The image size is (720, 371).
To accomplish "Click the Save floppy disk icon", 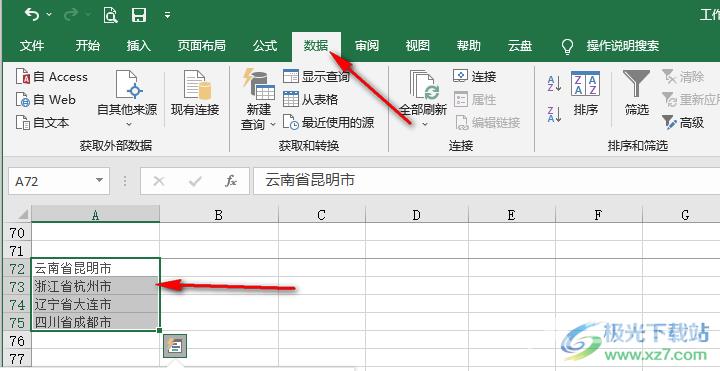I will click(139, 15).
